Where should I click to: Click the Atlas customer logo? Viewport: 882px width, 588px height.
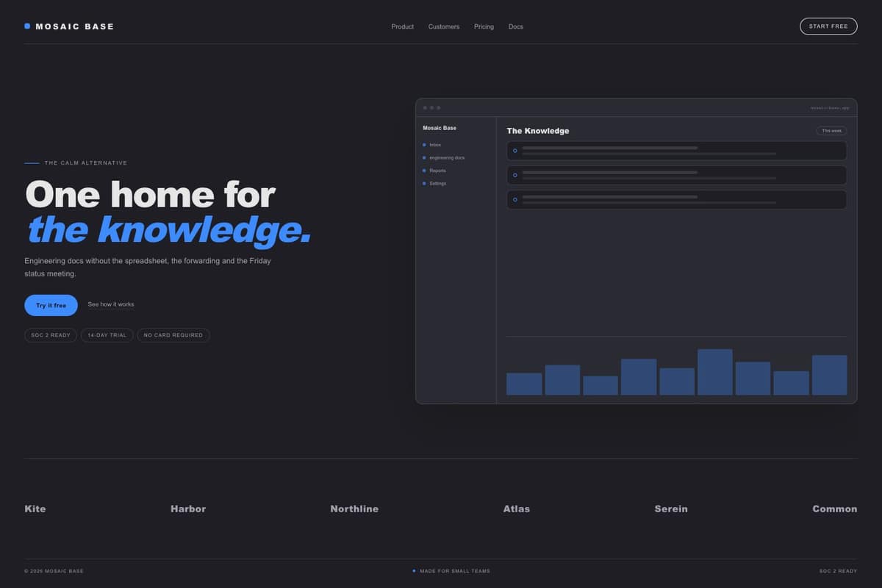tap(517, 509)
